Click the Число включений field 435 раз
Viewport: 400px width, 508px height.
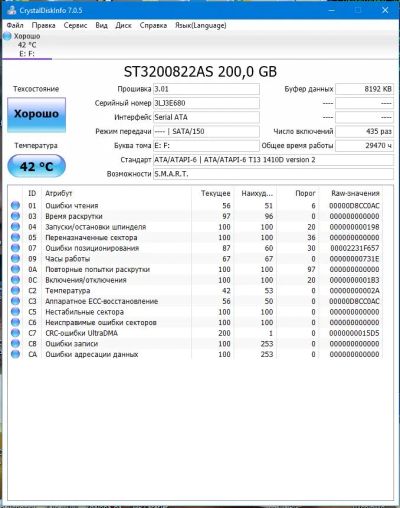click(364, 131)
